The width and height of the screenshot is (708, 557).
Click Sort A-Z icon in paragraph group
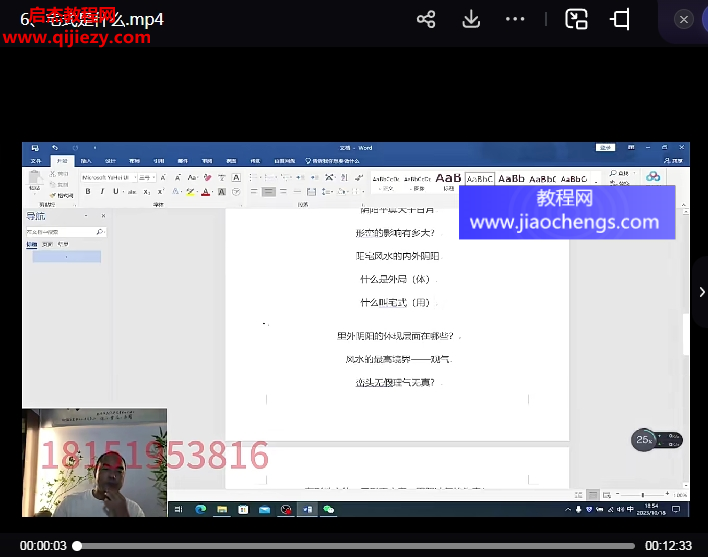345,177
